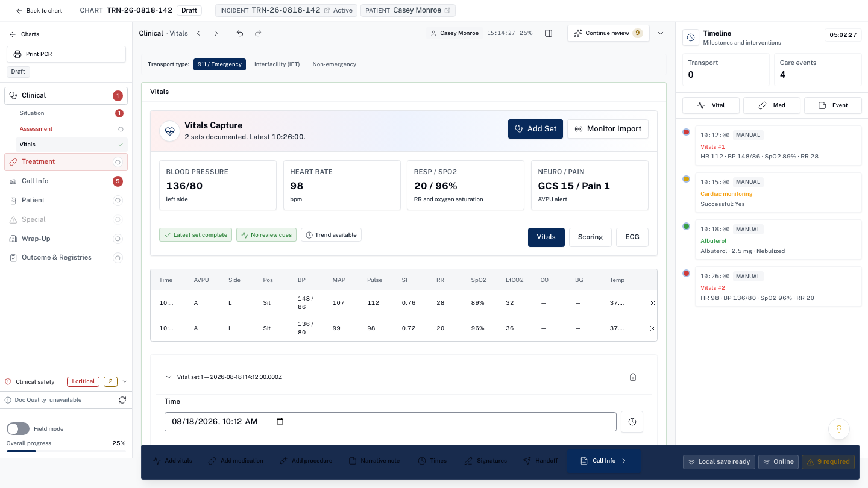Switch to the ECG tab
The image size is (868, 488).
(x=632, y=237)
